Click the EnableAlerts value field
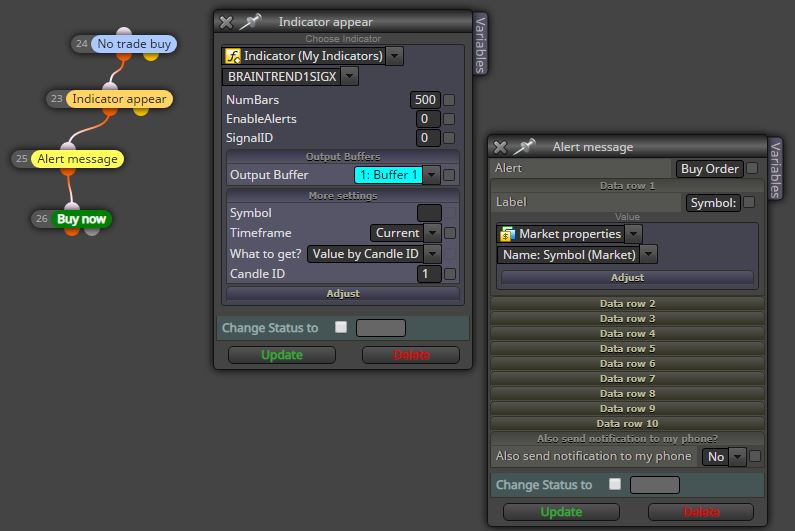795x531 pixels. point(428,119)
